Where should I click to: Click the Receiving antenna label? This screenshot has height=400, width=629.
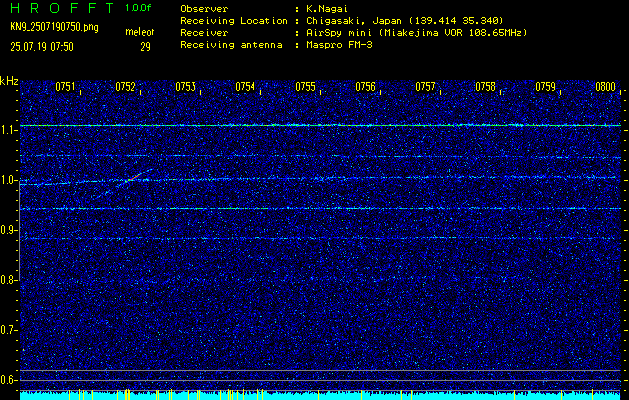coord(231,45)
